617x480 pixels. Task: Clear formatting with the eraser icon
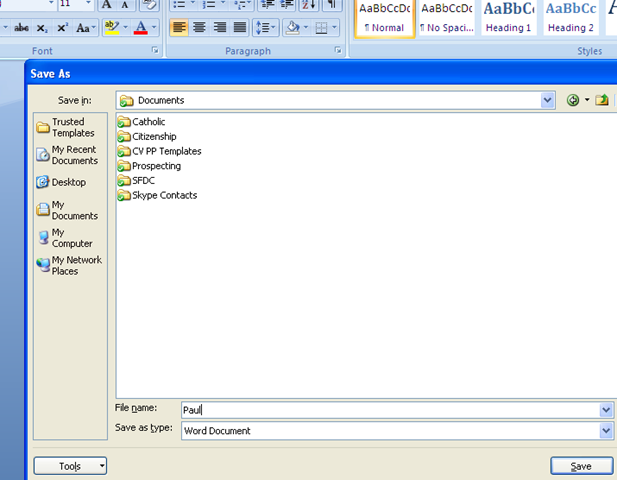pyautogui.click(x=149, y=5)
